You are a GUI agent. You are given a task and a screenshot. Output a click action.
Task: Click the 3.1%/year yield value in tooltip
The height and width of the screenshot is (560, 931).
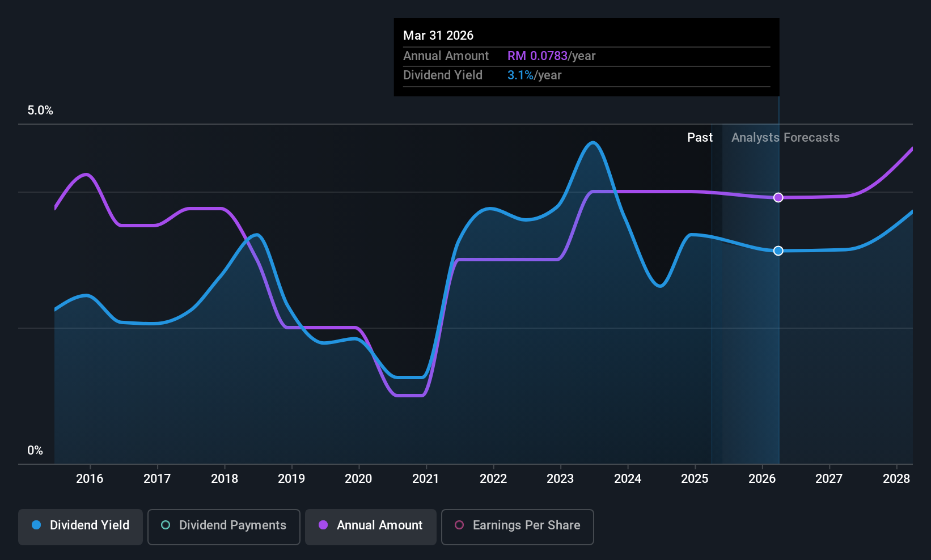(534, 75)
